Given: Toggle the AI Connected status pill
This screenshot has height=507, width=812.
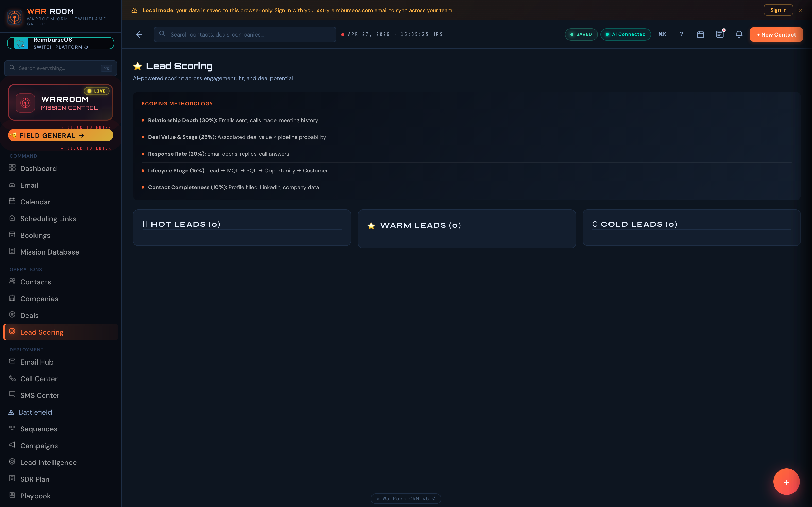Looking at the screenshot, I should pyautogui.click(x=625, y=34).
